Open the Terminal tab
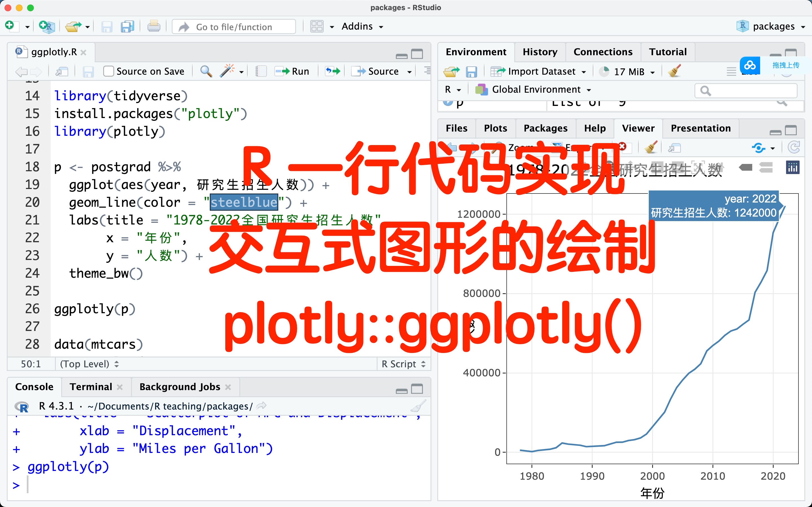The image size is (812, 507). point(91,387)
